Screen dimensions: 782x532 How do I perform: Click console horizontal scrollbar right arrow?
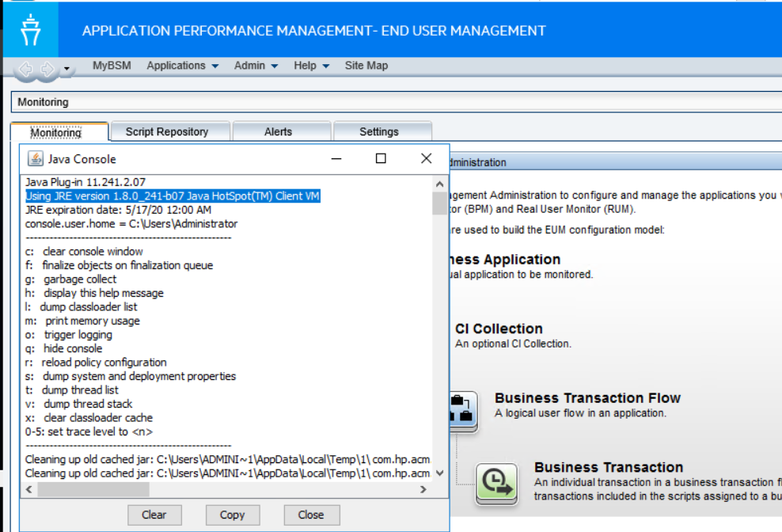tap(423, 489)
